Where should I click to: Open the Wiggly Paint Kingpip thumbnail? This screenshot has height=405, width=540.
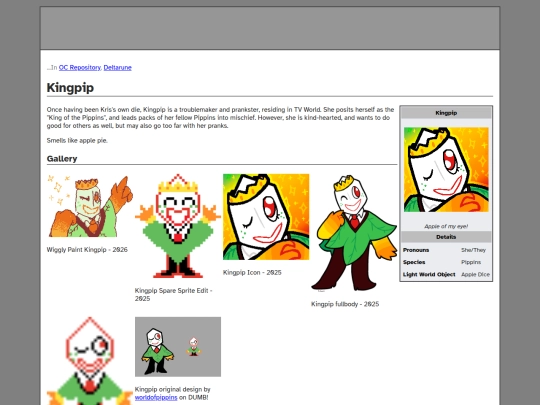[x=90, y=206]
